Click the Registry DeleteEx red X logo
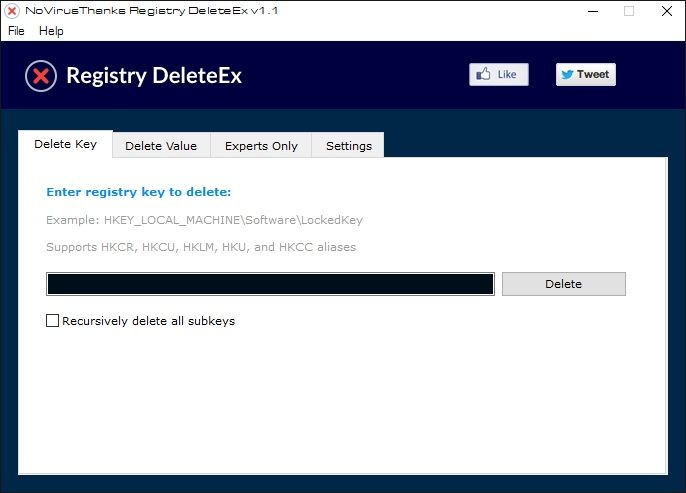 [41, 76]
